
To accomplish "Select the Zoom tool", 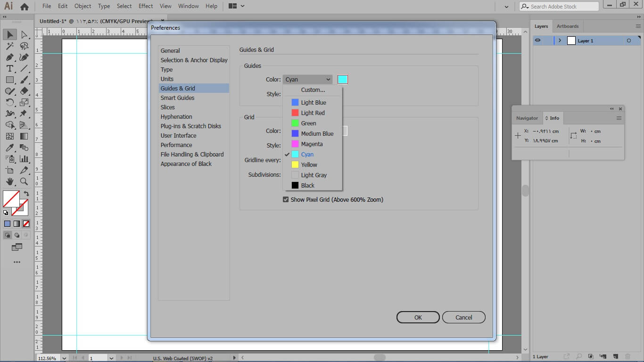I will (x=24, y=181).
